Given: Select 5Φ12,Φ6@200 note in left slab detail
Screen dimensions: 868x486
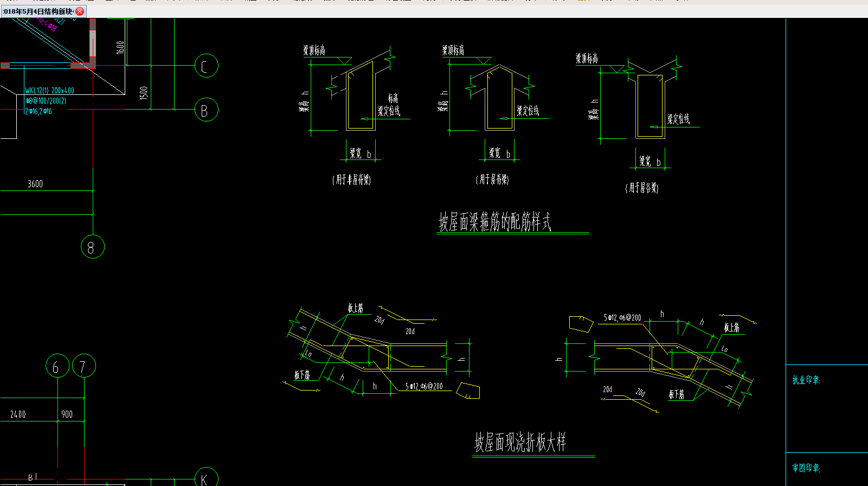Looking at the screenshot, I should (424, 387).
